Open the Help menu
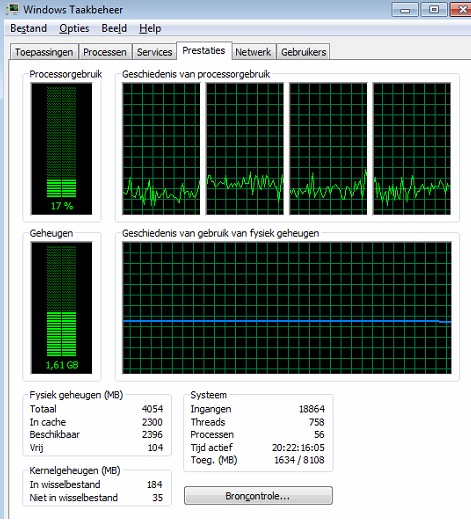The image size is (471, 524). [150, 28]
